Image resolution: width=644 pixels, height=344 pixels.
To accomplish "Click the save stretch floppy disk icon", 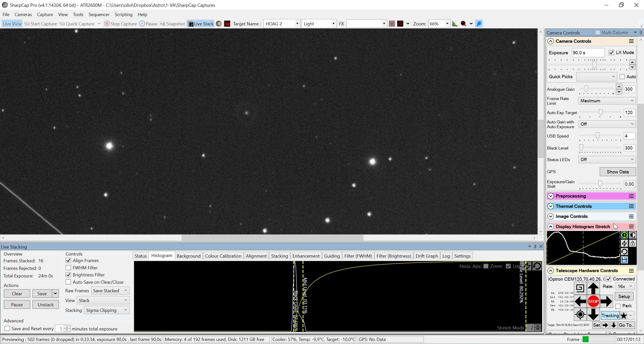I will pyautogui.click(x=624, y=260).
